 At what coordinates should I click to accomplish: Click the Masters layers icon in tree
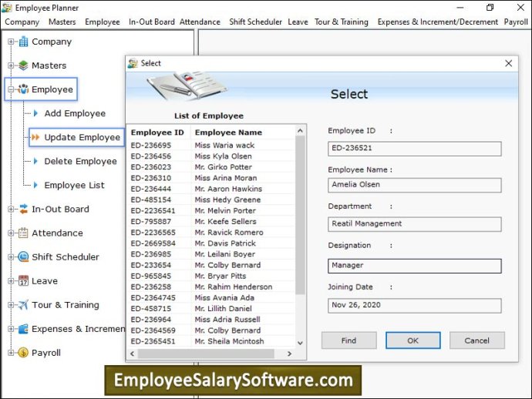(23, 65)
